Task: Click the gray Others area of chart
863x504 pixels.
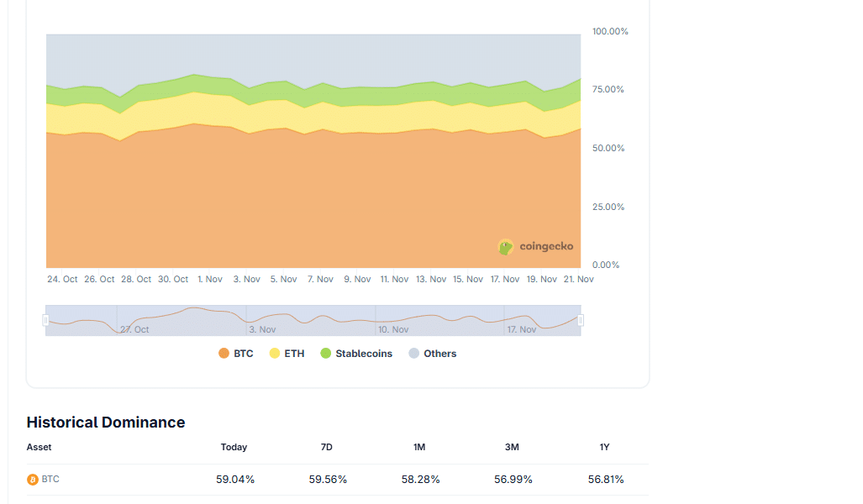Action: (x=311, y=59)
